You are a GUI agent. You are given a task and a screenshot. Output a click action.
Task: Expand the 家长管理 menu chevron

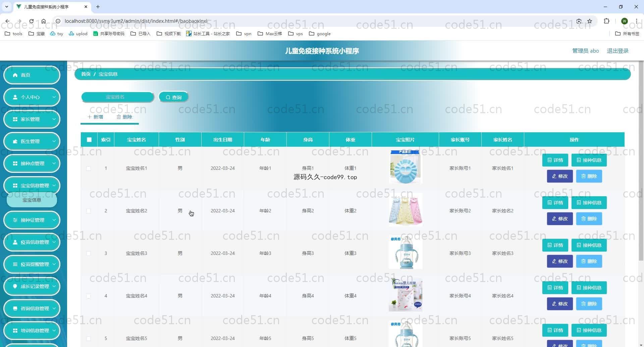click(54, 119)
